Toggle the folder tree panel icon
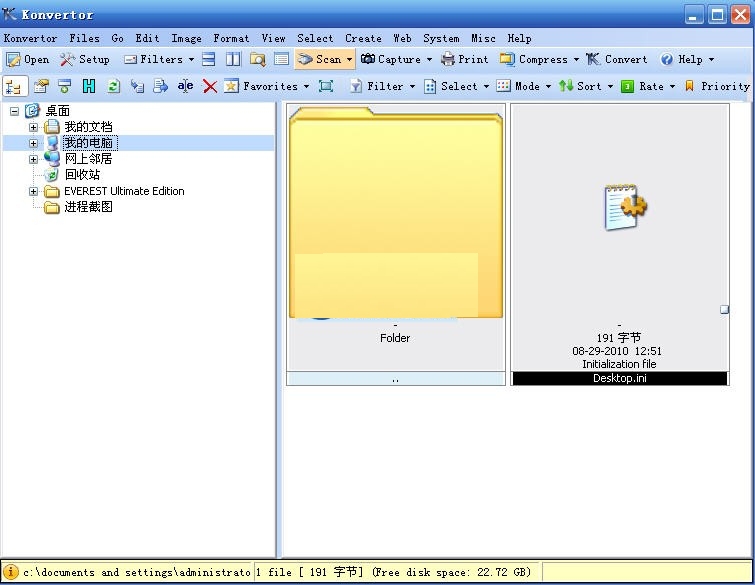 tap(14, 87)
